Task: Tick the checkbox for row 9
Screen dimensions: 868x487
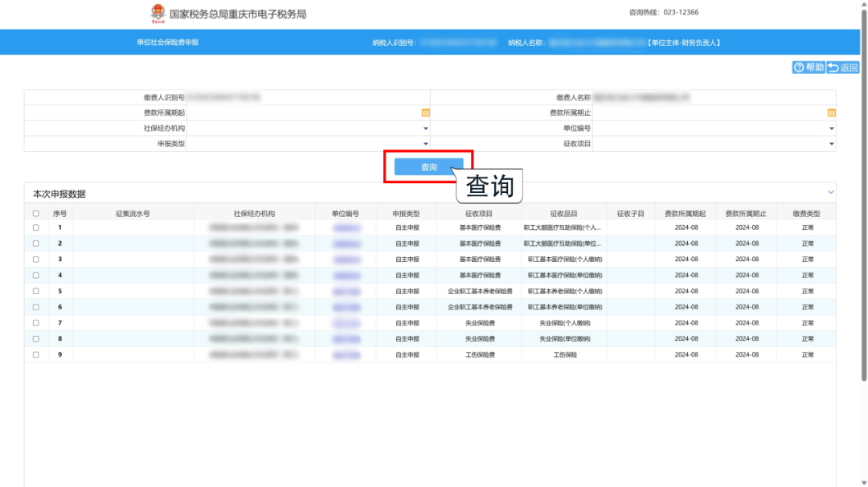Action: click(x=35, y=354)
